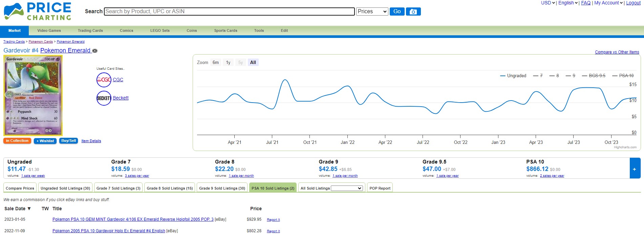The image size is (644, 238).
Task: Open the Trading Cards menu
Action: 90,30
